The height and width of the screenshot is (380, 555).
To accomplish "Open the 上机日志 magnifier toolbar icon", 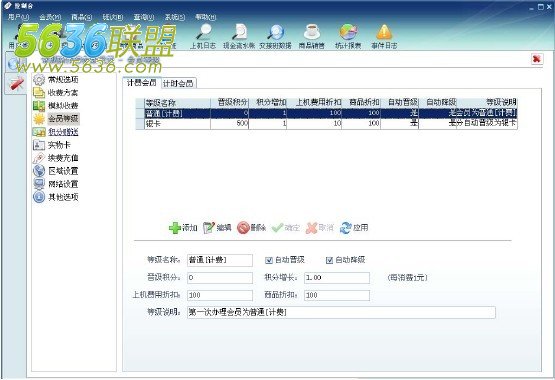I will pyautogui.click(x=203, y=31).
